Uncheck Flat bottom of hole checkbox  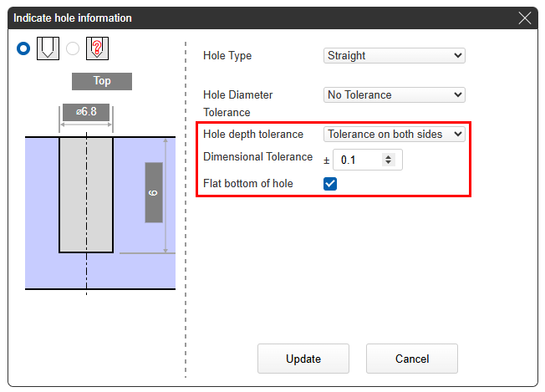330,184
